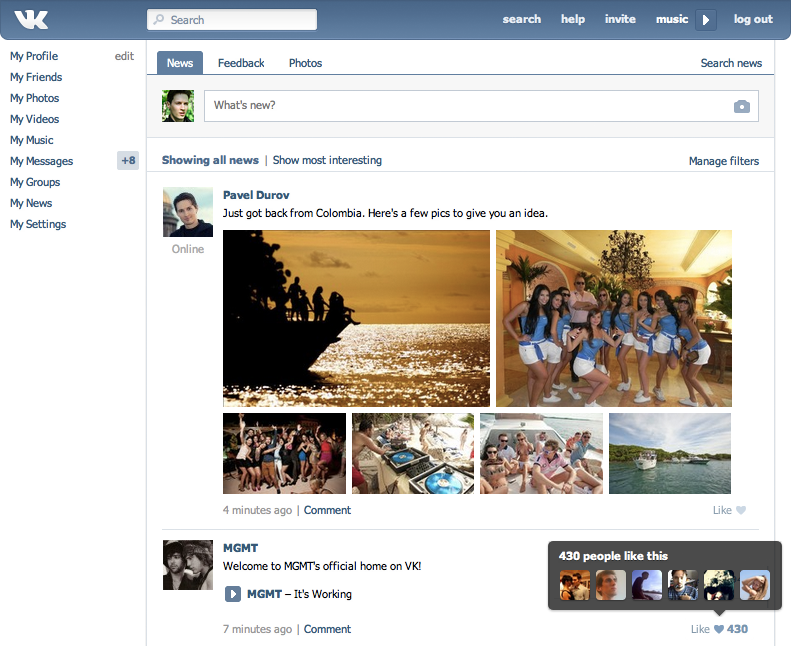Toggle the like heart on MGMT post

(719, 629)
